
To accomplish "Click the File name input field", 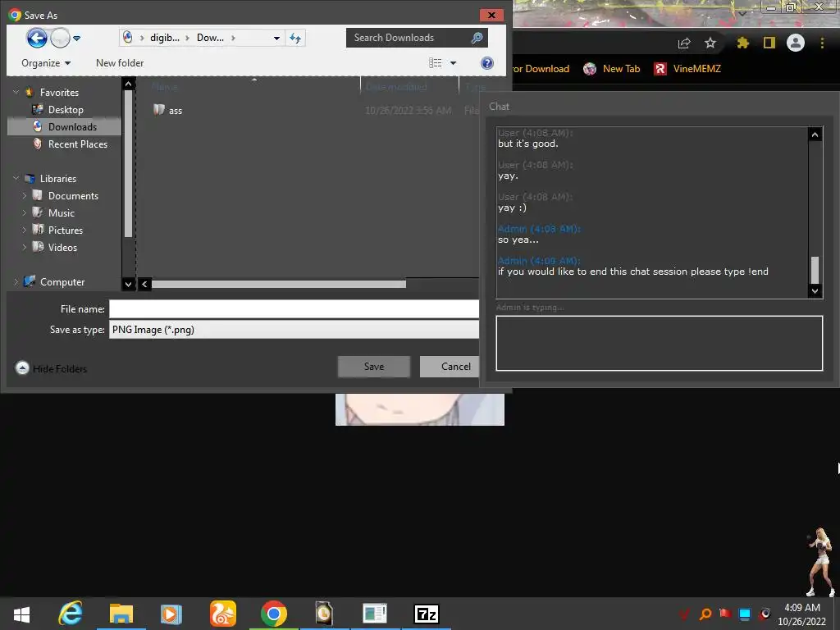I will (294, 309).
